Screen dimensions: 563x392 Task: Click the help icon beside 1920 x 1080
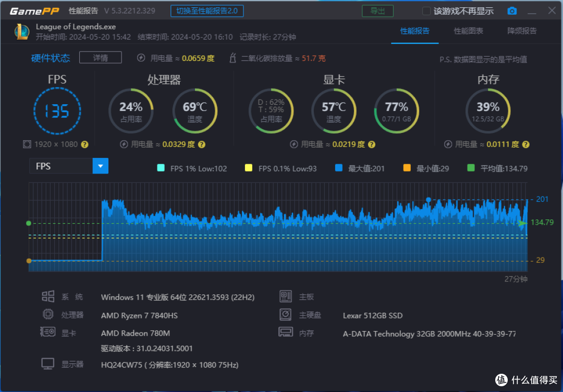coord(84,144)
